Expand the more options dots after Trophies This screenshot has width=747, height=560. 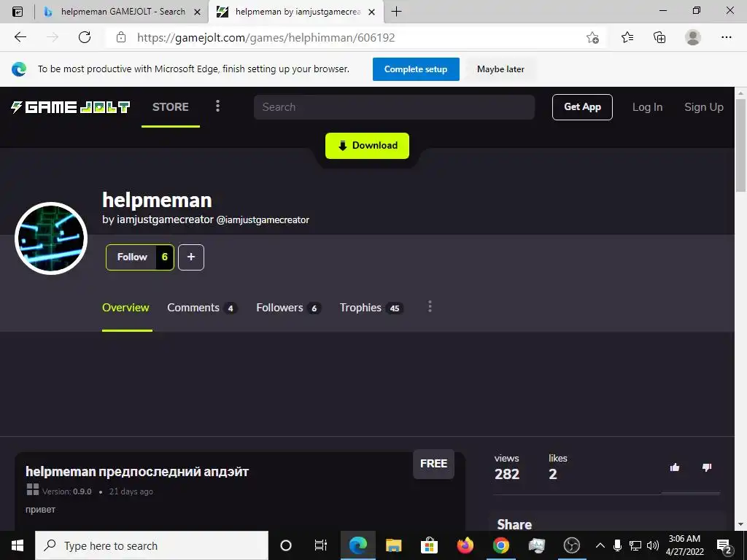(x=430, y=307)
